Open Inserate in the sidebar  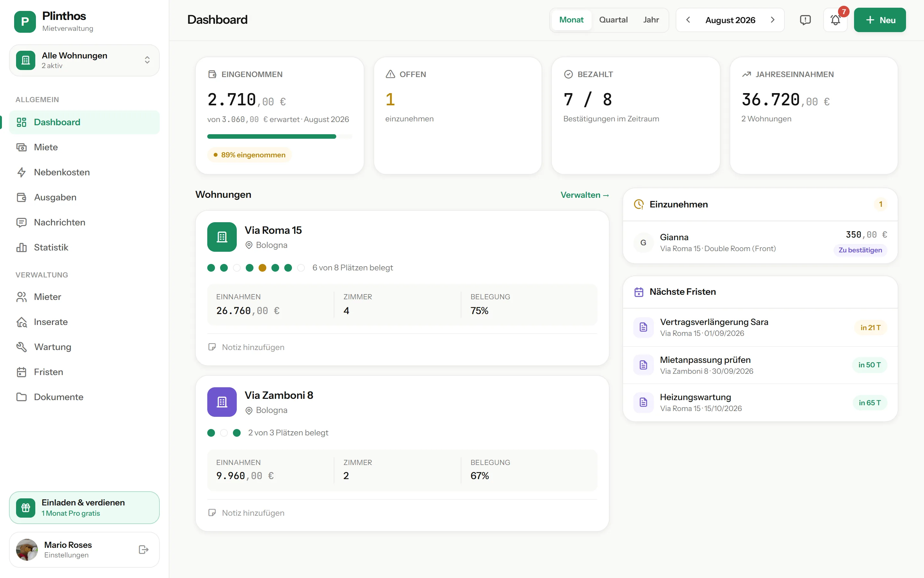(x=84, y=322)
